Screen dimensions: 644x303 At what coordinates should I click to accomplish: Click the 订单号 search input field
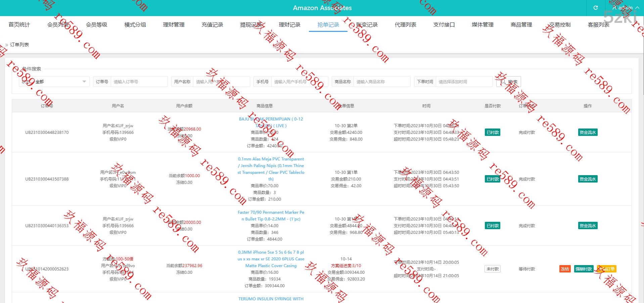point(139,82)
